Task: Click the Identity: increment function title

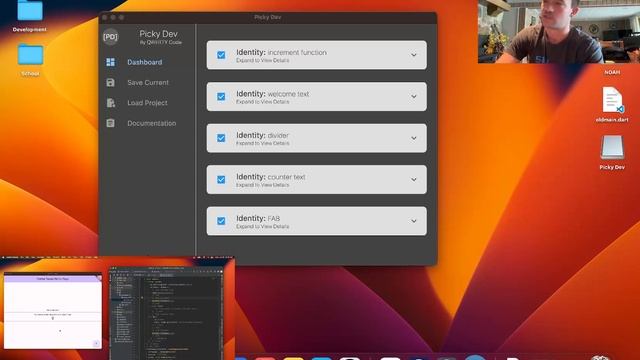Action: pyautogui.click(x=281, y=52)
